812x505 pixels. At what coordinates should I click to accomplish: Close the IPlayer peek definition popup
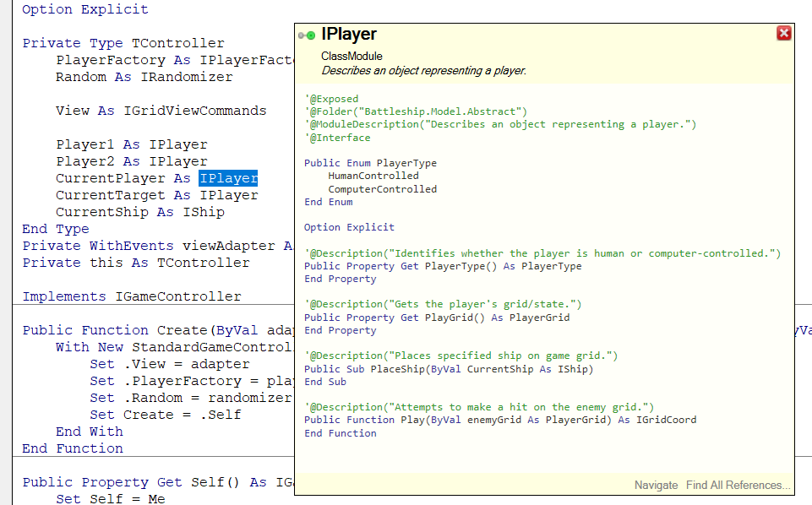pos(783,33)
